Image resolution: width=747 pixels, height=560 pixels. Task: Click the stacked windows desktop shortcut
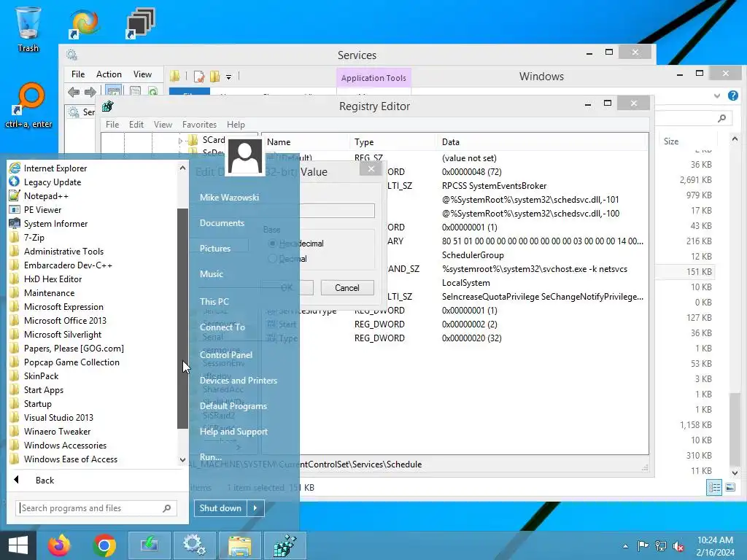click(x=140, y=23)
